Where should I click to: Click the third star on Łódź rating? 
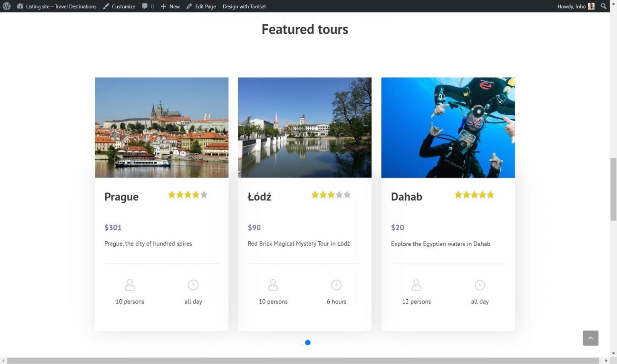(331, 194)
